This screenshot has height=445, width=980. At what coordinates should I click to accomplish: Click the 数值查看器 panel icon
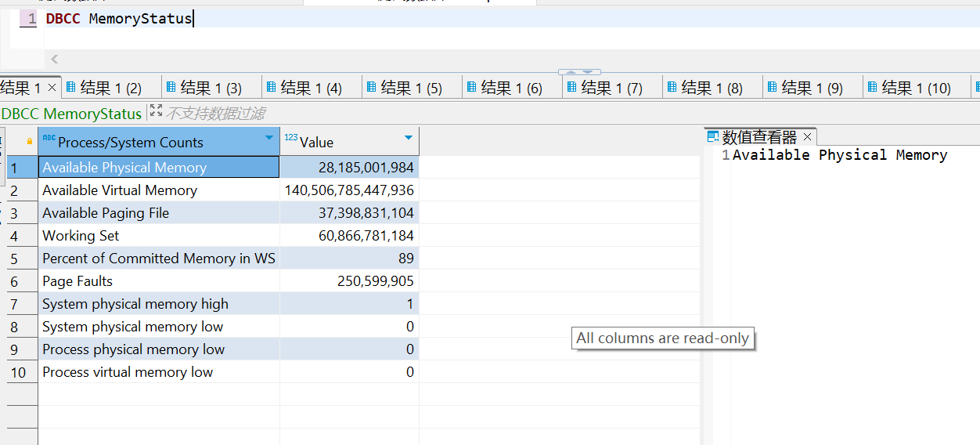pyautogui.click(x=713, y=137)
